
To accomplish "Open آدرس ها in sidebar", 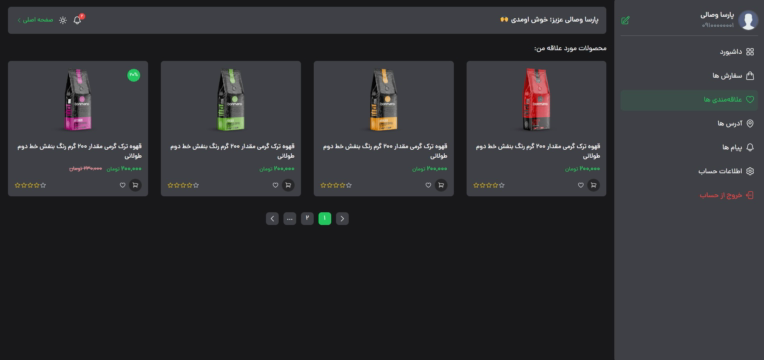I will point(689,123).
